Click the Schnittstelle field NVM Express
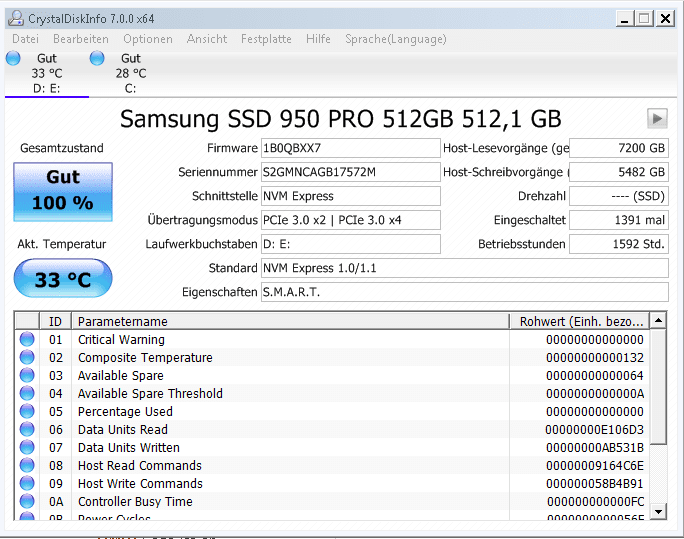The width and height of the screenshot is (684, 539). pos(351,196)
